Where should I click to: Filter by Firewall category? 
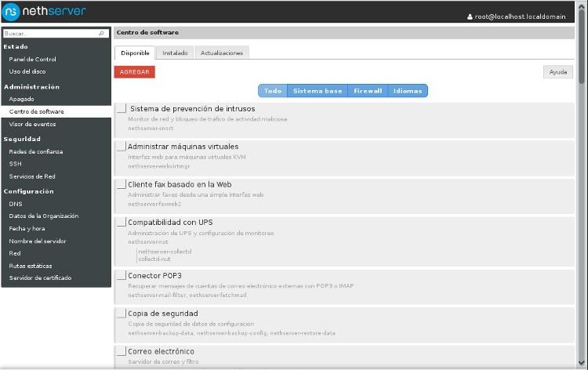368,91
